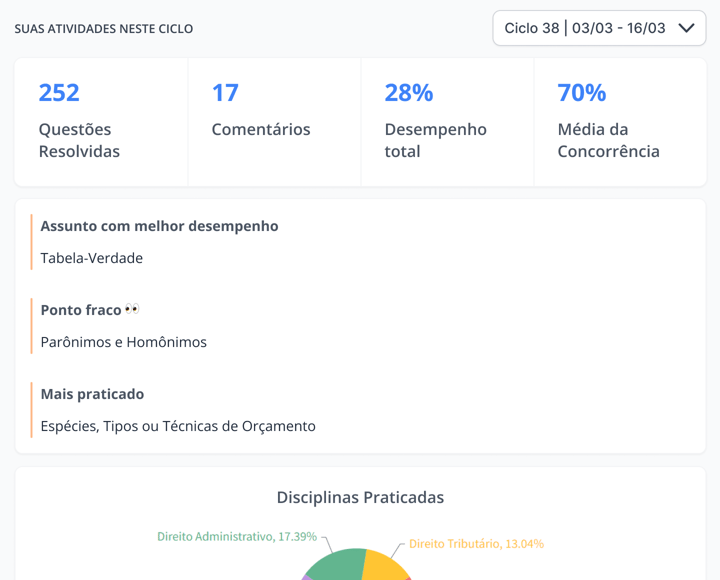This screenshot has width=720, height=580.
Task: Select the Direito Tributário 13.04% chart label
Action: pos(476,544)
